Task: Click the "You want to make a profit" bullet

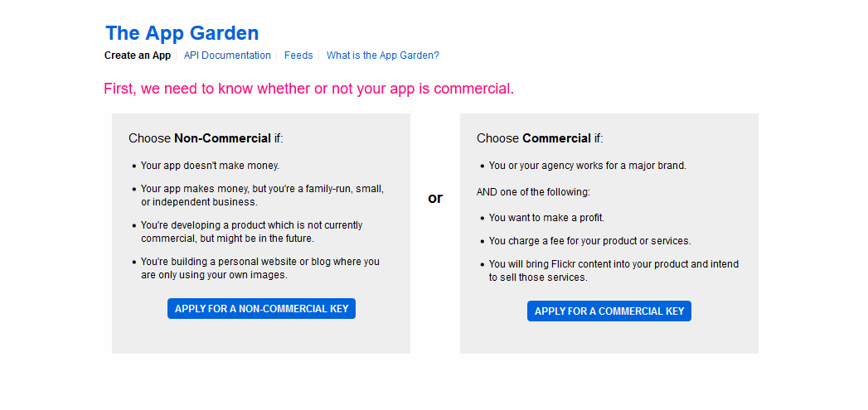Action: [x=546, y=218]
